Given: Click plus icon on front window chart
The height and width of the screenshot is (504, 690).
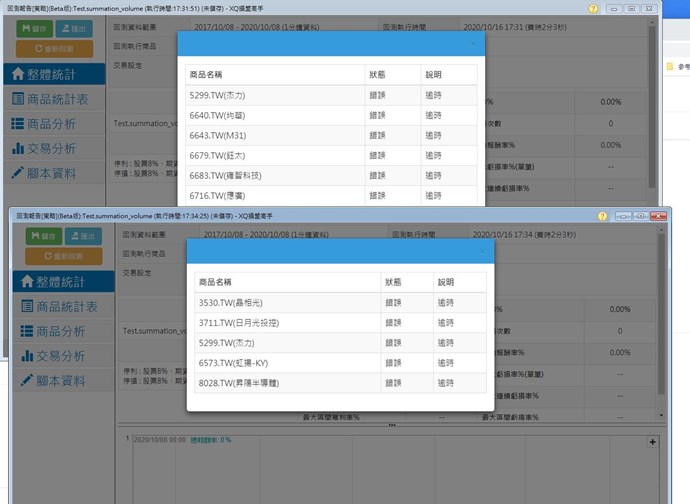Looking at the screenshot, I should pos(653,442).
